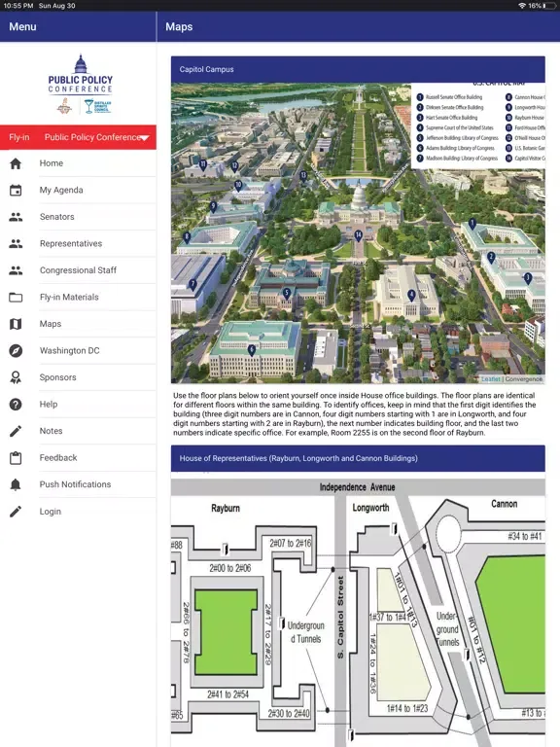Viewport: 560px width, 747px height.
Task: Open the Public Policy Conference event dropdown arrow
Action: coord(145,138)
